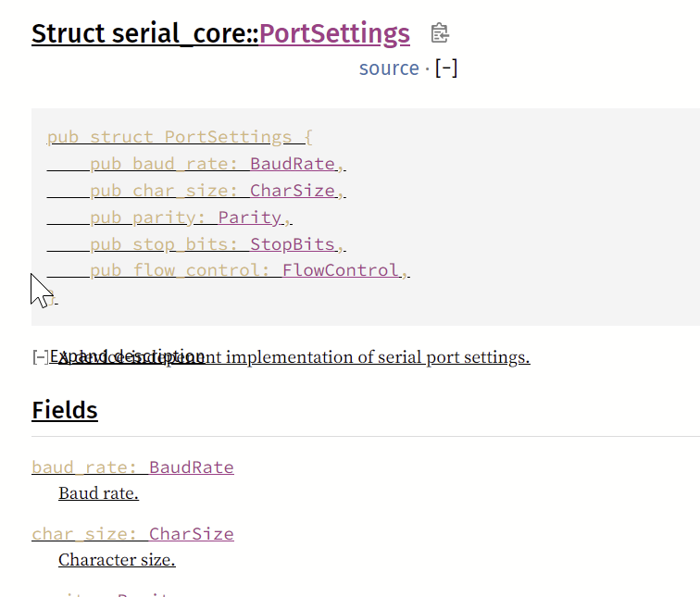Open CharSize type in the Fields list
The width and height of the screenshot is (700, 597).
pyautogui.click(x=192, y=534)
